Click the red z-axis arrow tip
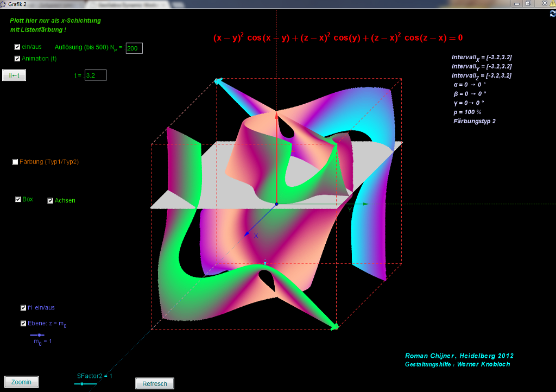The image size is (556, 392). [276, 115]
